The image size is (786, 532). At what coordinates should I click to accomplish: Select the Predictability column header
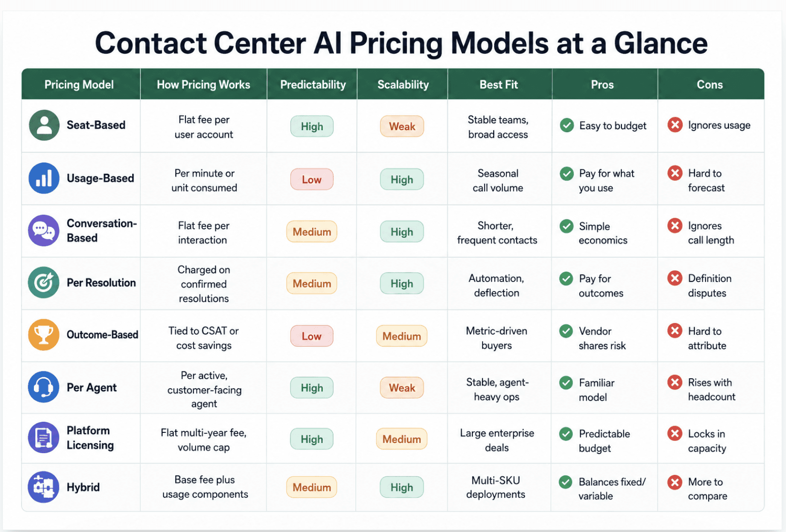point(313,85)
